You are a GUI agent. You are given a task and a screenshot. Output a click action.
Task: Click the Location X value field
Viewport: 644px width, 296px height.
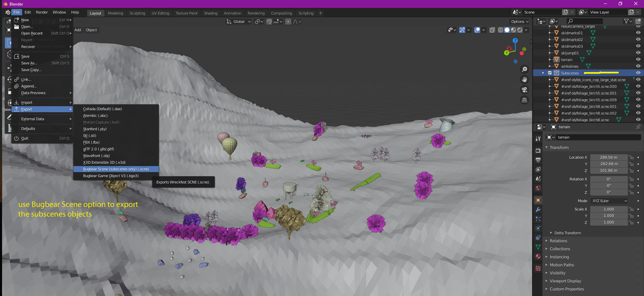pos(609,157)
